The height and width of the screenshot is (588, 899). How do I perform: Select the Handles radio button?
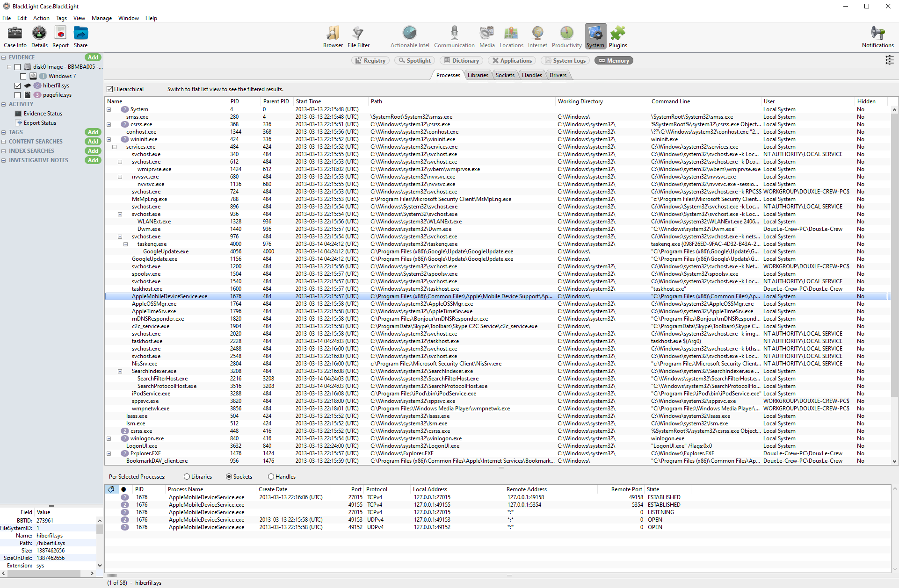pos(271,477)
